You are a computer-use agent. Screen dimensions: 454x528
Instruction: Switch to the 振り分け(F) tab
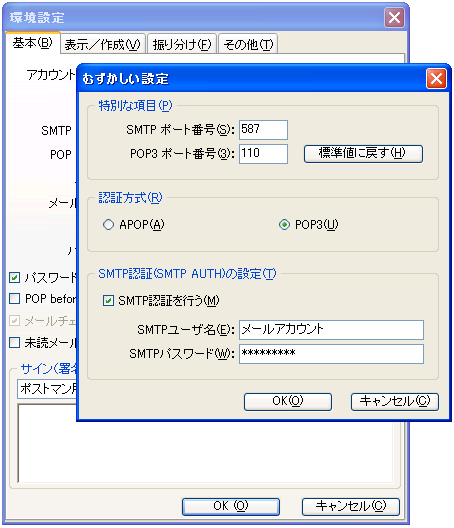(x=182, y=44)
